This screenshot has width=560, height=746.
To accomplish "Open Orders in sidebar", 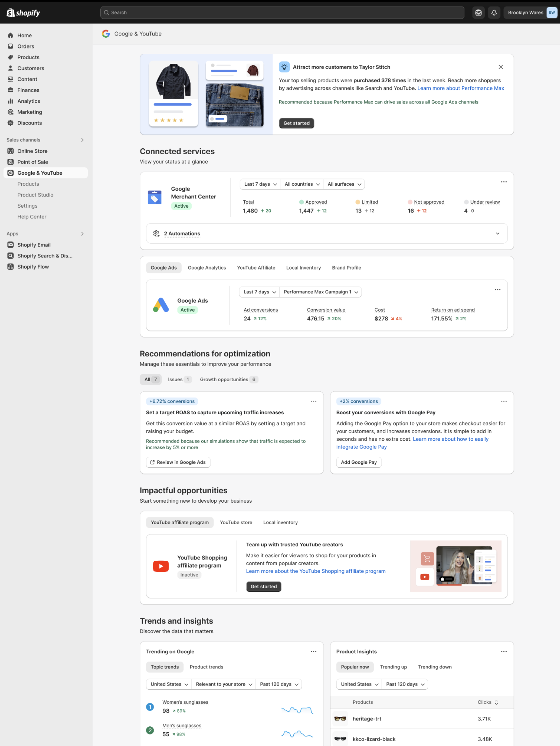I will (26, 46).
